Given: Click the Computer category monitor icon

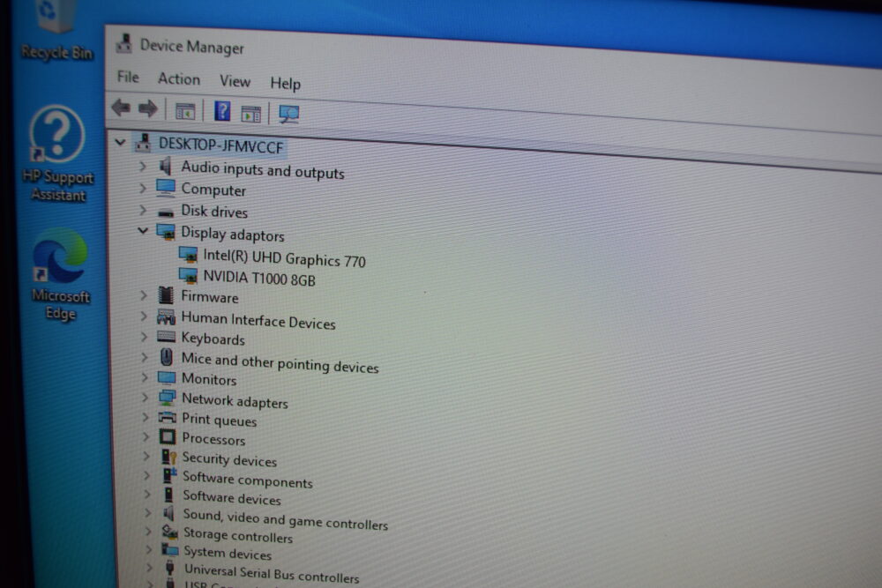Looking at the screenshot, I should (x=166, y=188).
